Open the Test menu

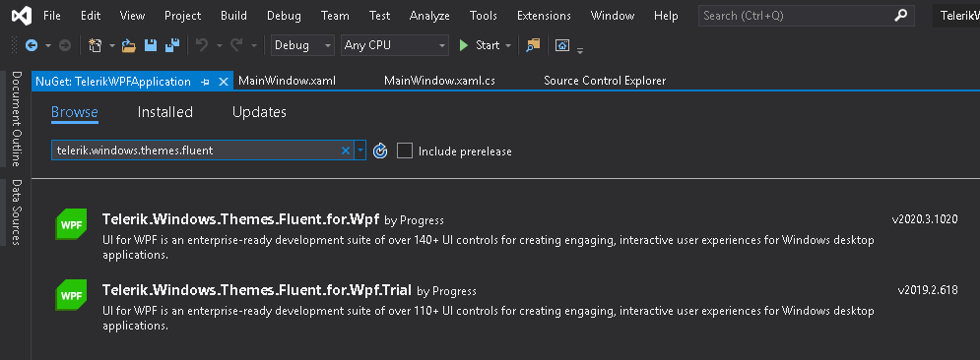[x=379, y=16]
